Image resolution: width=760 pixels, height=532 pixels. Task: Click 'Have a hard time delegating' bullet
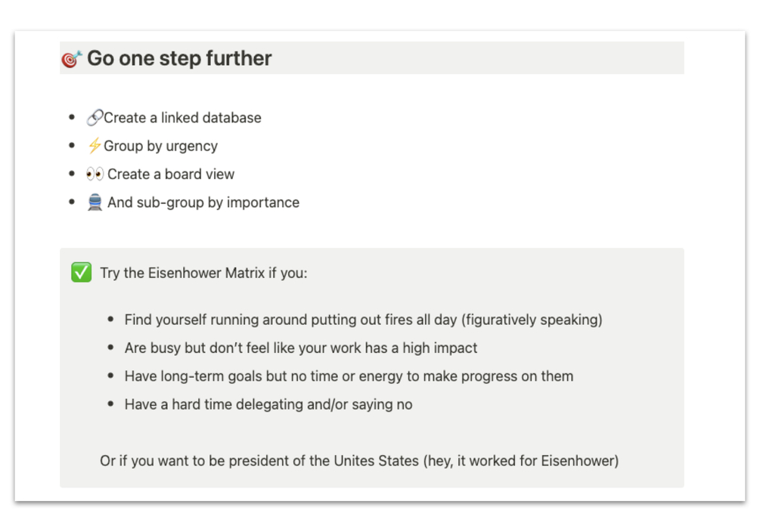coord(268,404)
